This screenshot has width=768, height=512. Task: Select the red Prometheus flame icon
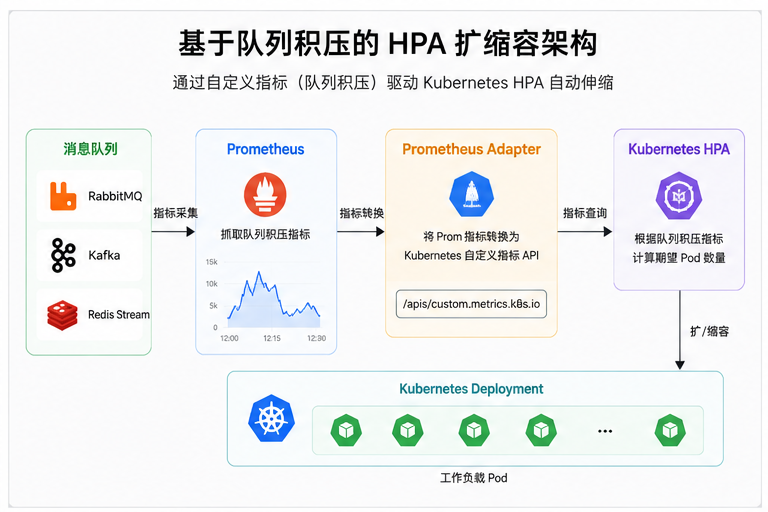265,195
